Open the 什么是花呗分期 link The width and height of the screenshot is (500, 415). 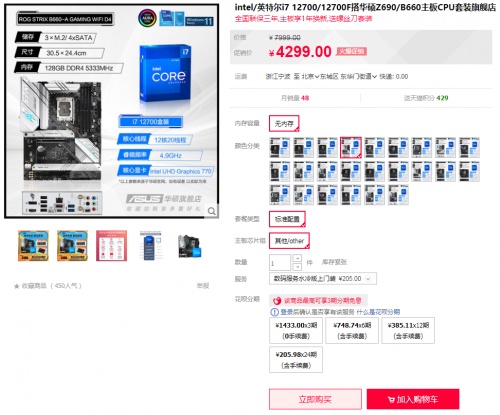point(378,312)
